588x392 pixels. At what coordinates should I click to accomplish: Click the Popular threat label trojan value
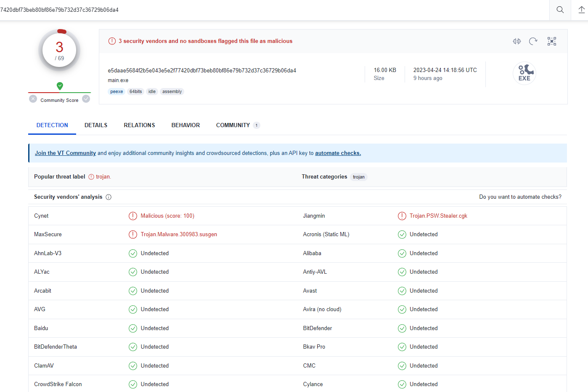click(x=103, y=177)
